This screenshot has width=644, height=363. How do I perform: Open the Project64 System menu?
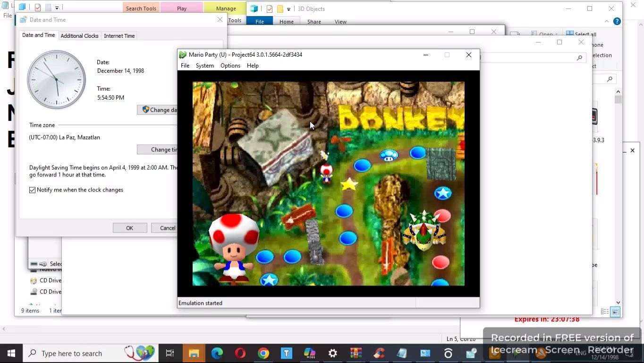(x=204, y=66)
